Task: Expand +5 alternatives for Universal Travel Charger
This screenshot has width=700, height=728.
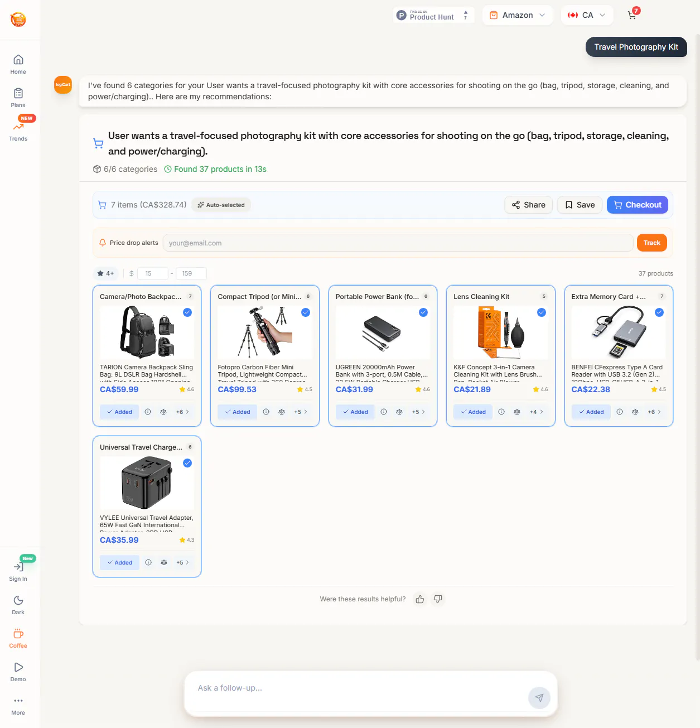Action: 183,562
